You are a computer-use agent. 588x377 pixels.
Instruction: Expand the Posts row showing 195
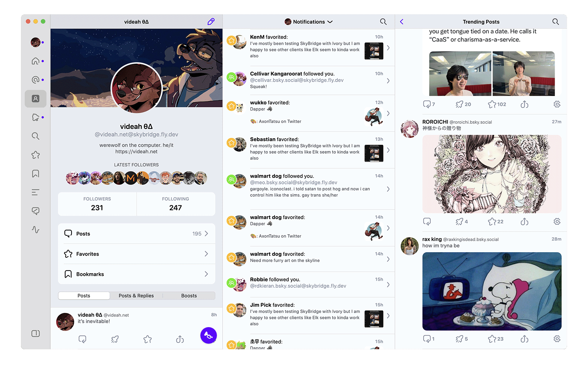pyautogui.click(x=136, y=233)
